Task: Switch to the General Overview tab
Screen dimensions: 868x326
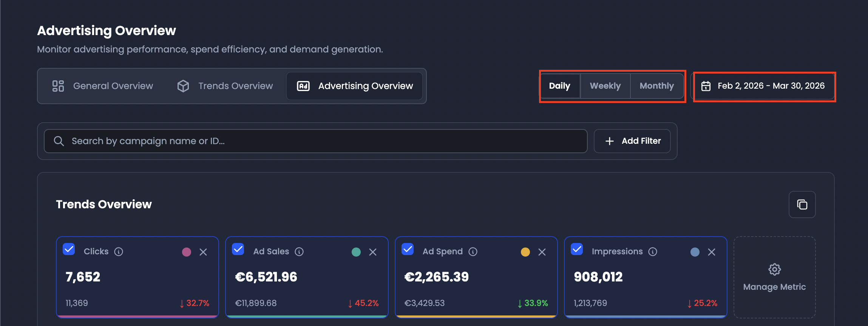Action: (x=103, y=86)
